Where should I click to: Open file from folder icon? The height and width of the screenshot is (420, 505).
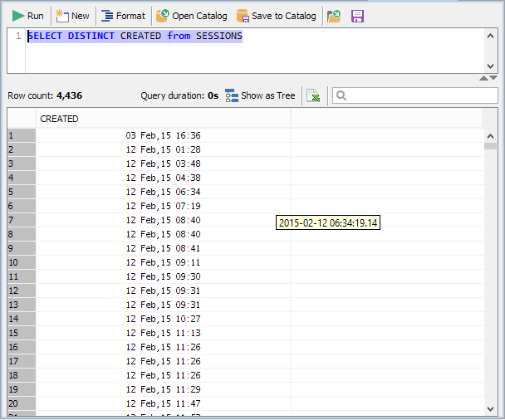pos(334,16)
